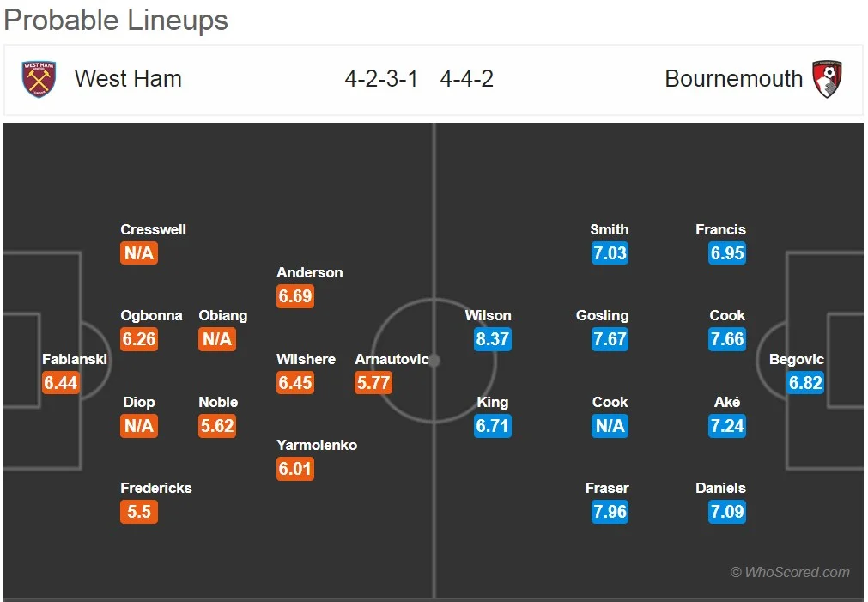Viewport: 868px width, 602px height.
Task: Click the WhoScored.com watermark
Action: point(790,573)
